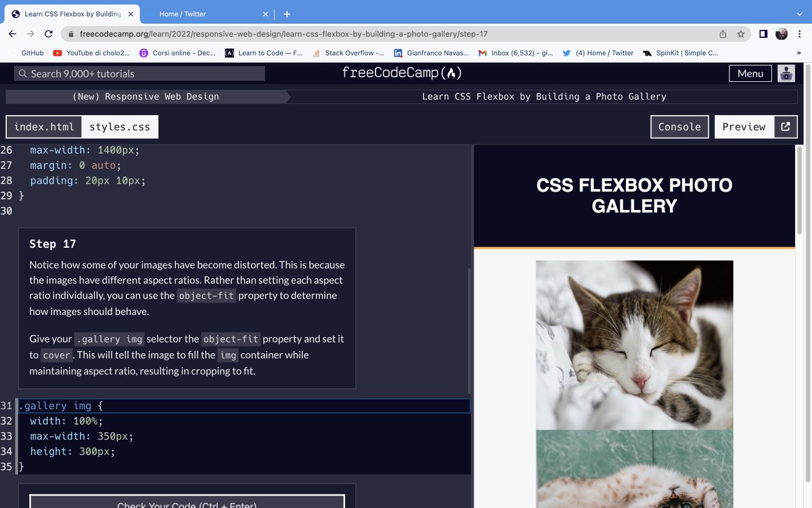This screenshot has width=812, height=508.
Task: Place cursor on line 31 .gallery img
Action: [244, 406]
